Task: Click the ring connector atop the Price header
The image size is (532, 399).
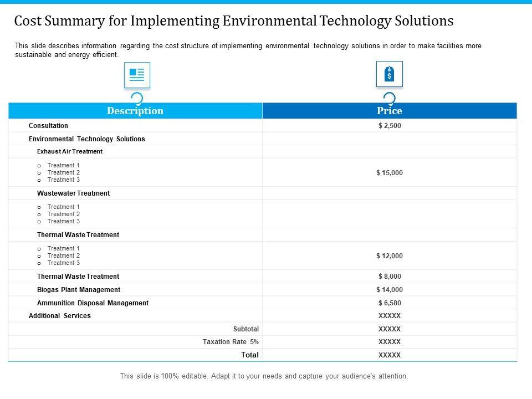Action: coord(389,99)
